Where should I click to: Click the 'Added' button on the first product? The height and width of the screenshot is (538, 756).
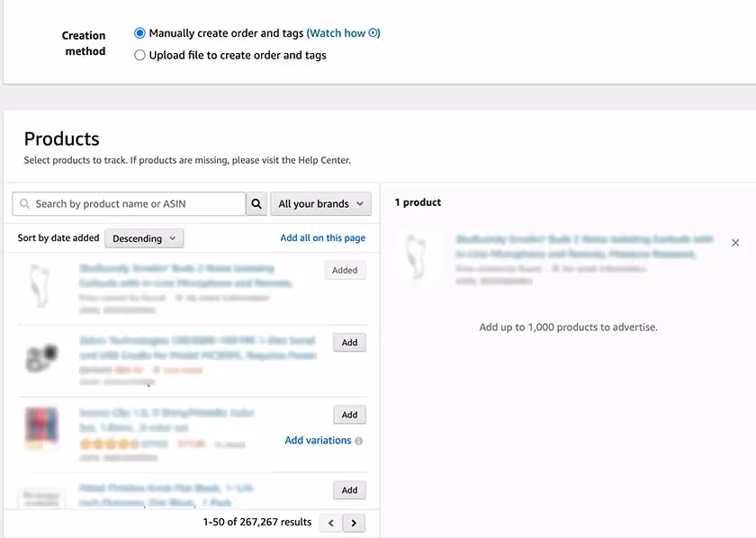(x=345, y=270)
